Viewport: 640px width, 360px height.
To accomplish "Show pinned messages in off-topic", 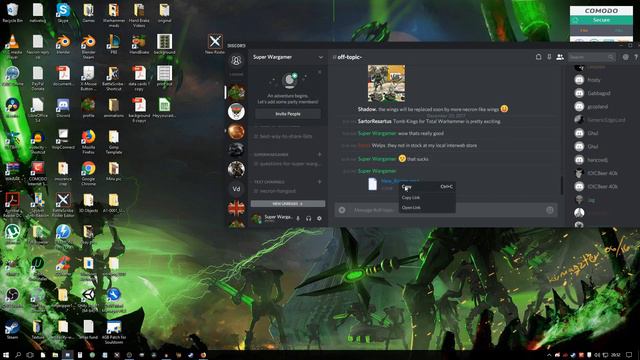I will (x=549, y=57).
